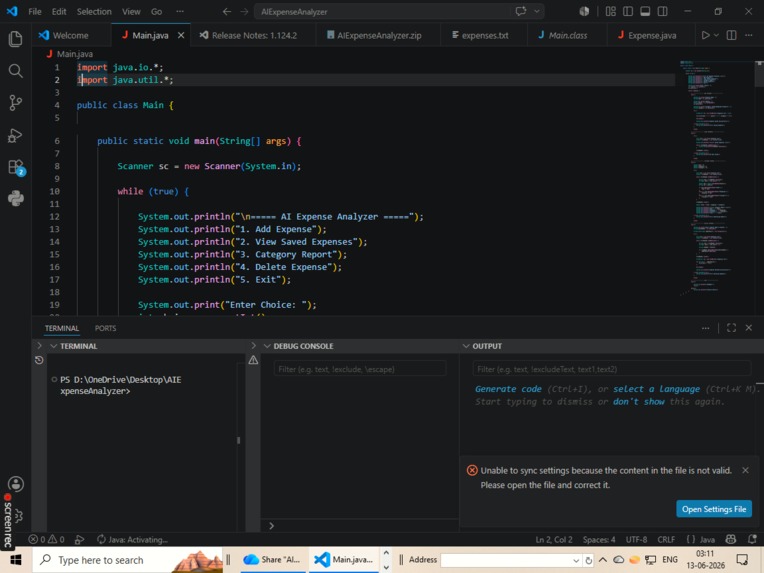764x573 pixels.
Task: Open the Selection menu
Action: 94,11
